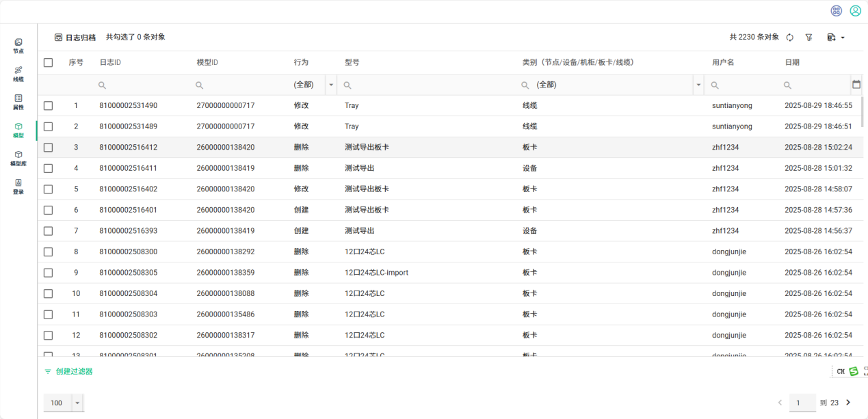The image size is (868, 419).
Task: Click the 创建过滤器 link
Action: 68,371
